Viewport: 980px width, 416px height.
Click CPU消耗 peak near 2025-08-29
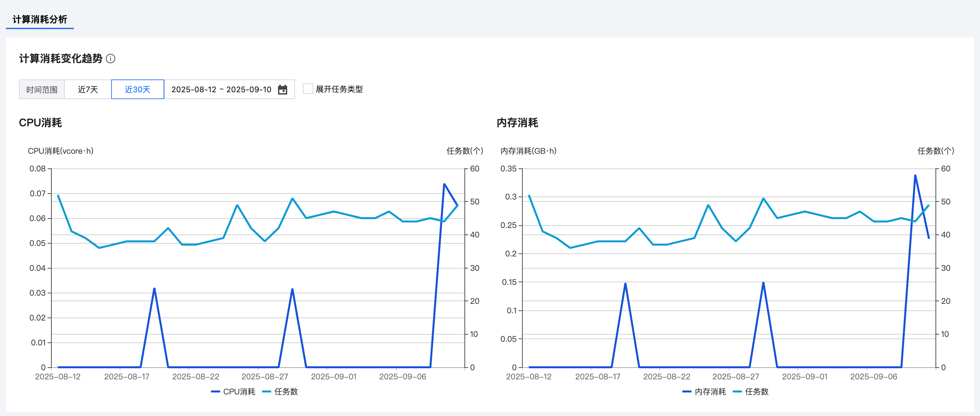pos(292,289)
